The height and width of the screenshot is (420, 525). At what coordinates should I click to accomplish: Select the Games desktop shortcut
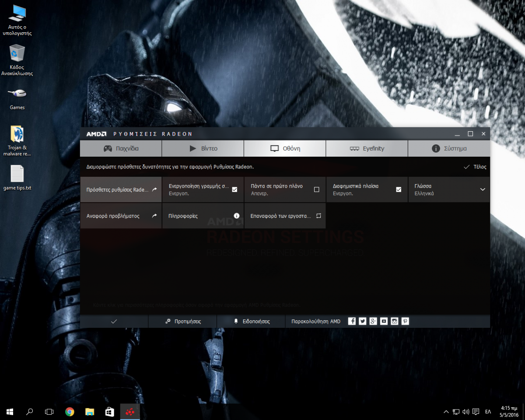(17, 98)
